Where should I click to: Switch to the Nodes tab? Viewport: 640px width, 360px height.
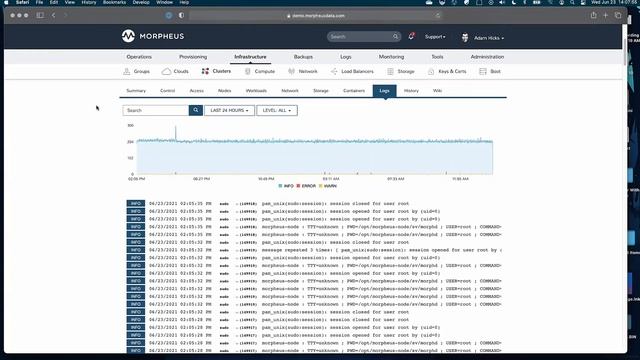[x=224, y=91]
